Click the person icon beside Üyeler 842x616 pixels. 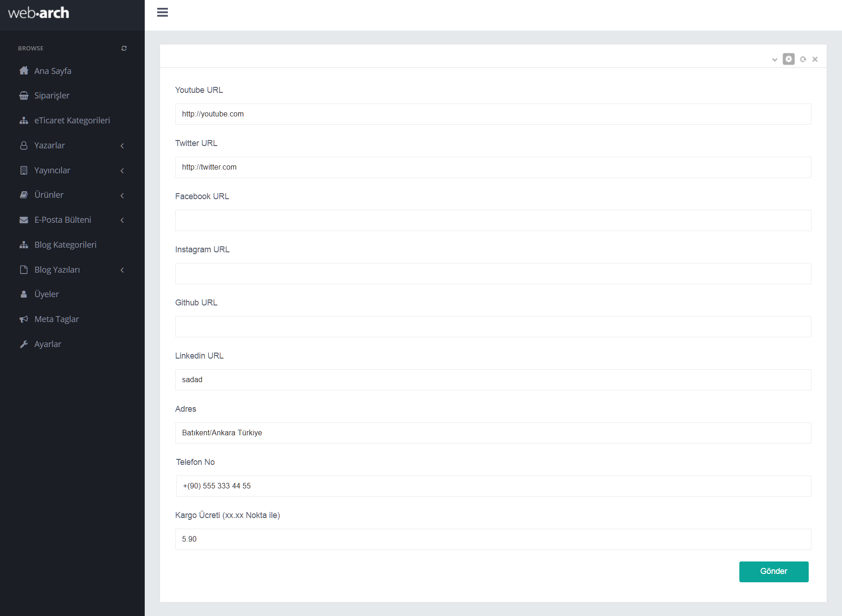24,294
